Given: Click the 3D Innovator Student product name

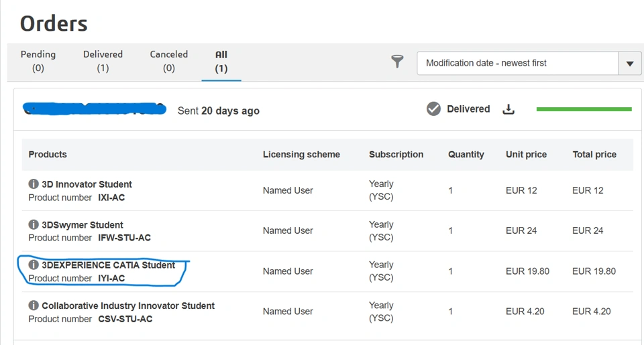Looking at the screenshot, I should point(87,184).
